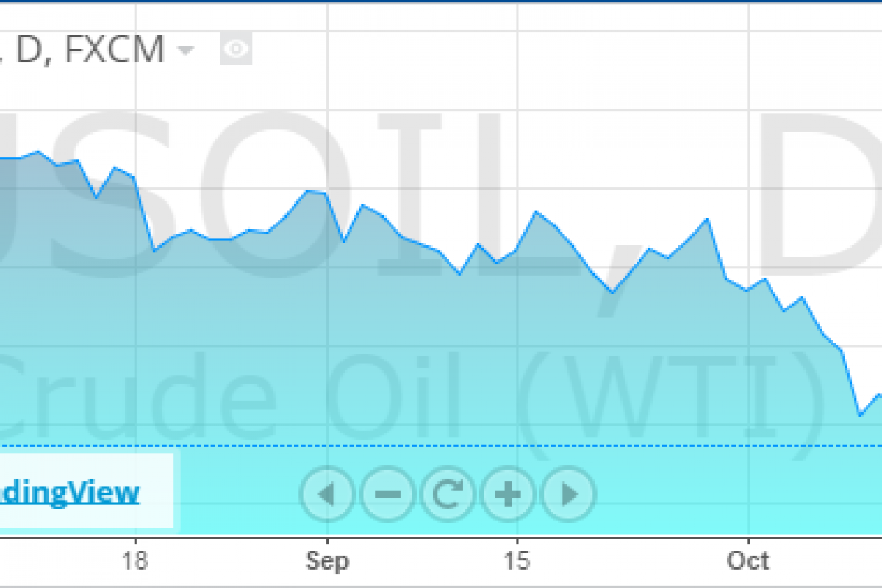This screenshot has width=882, height=588.
Task: Zoom out using the minus button
Action: (388, 494)
